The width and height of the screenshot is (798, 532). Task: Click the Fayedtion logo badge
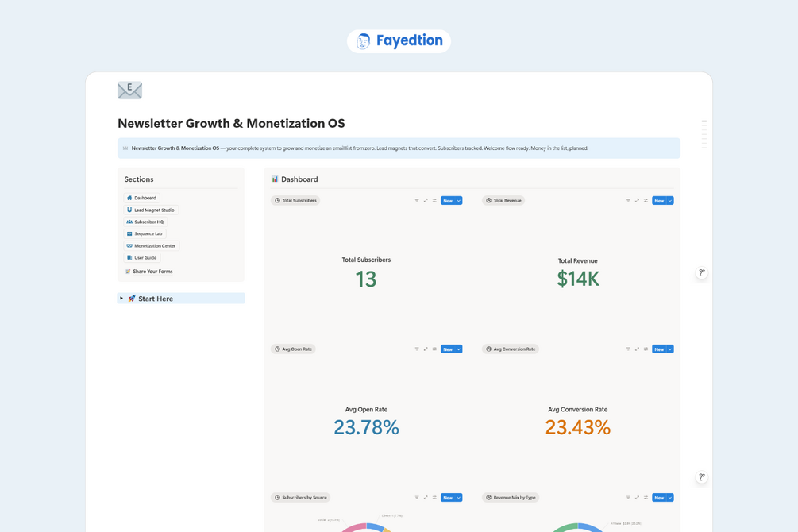click(x=399, y=41)
